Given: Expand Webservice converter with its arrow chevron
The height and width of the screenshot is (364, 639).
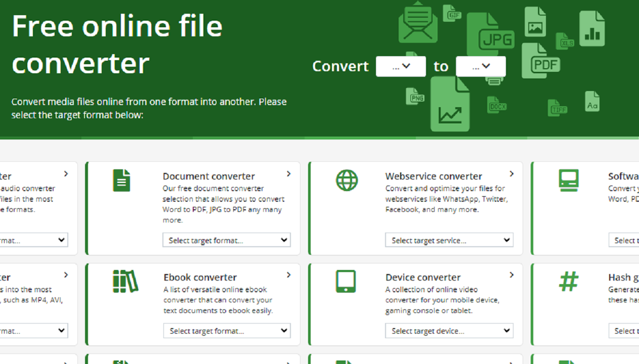Looking at the screenshot, I should (512, 174).
